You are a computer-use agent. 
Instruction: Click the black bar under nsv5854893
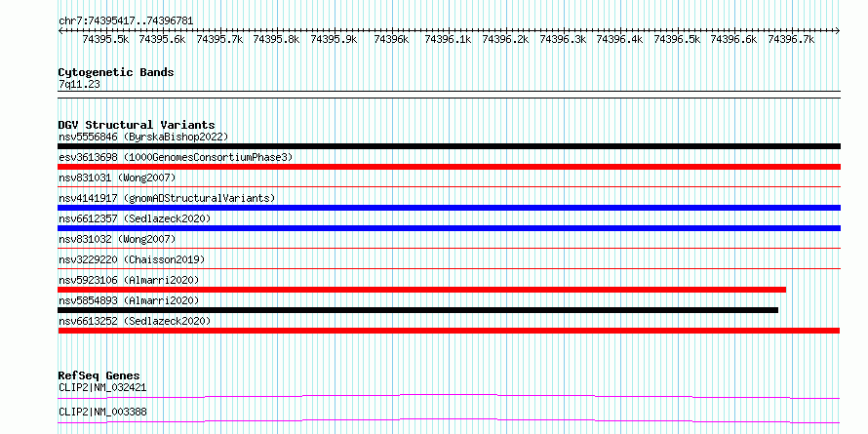click(418, 310)
